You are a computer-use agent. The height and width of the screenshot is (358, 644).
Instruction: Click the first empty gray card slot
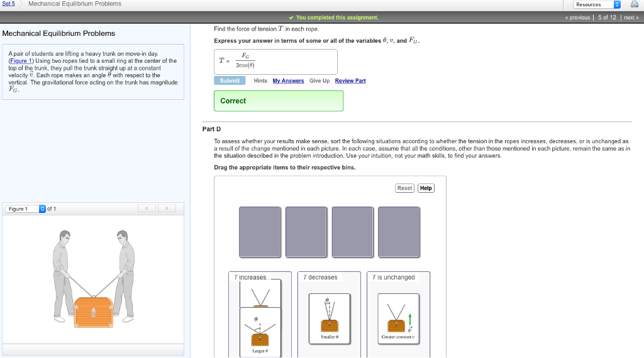point(260,232)
